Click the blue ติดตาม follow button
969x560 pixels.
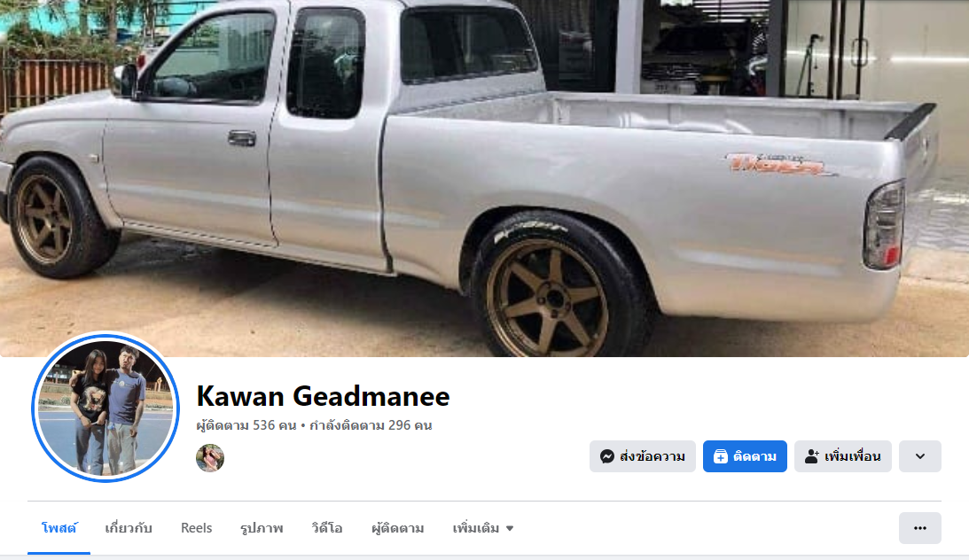745,456
